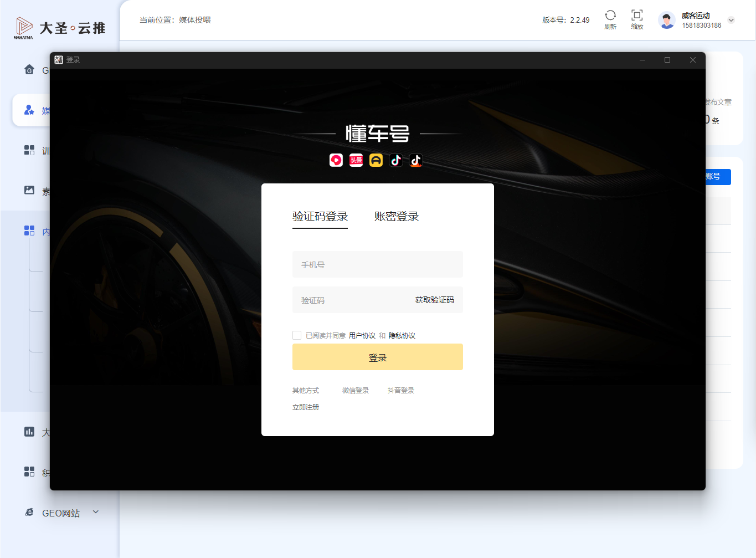Click the 立即注册 link

306,407
